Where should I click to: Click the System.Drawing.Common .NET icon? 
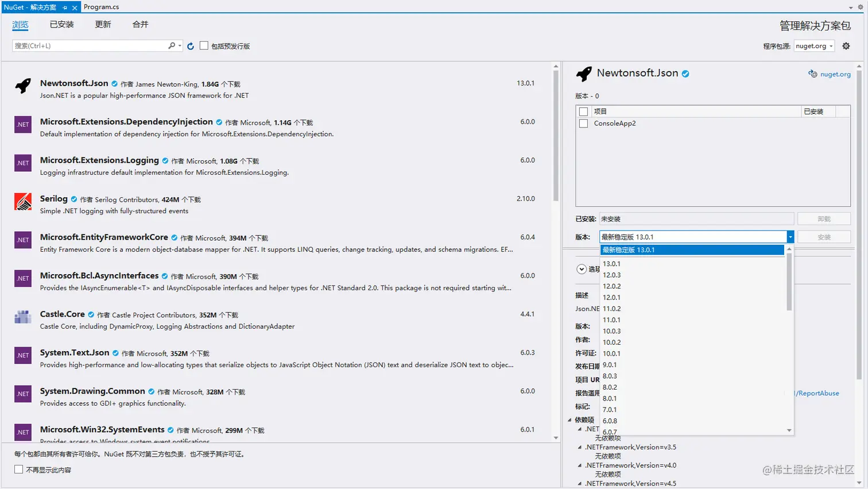(23, 394)
